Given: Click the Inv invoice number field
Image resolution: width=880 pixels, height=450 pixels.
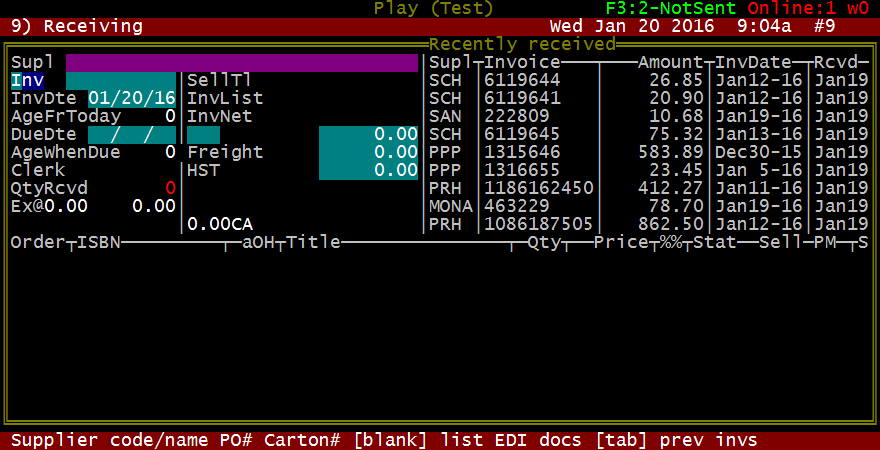Looking at the screenshot, I should coord(120,81).
